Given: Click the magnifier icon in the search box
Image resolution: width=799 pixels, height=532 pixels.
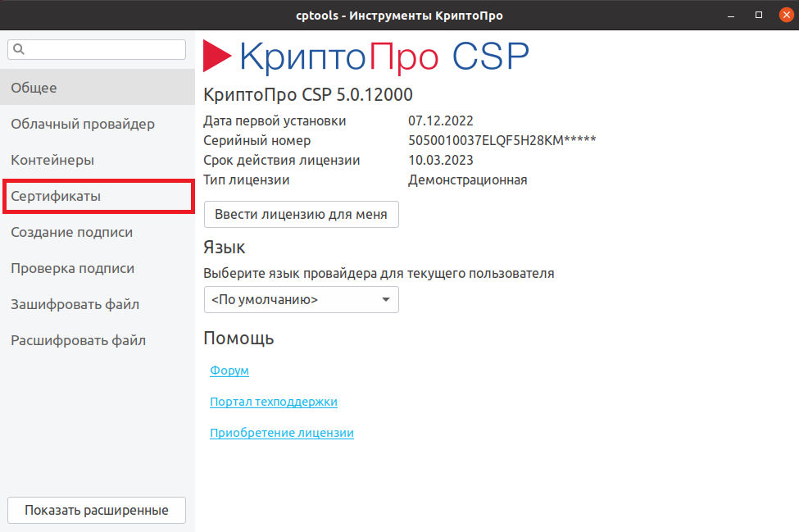Looking at the screenshot, I should pos(19,50).
